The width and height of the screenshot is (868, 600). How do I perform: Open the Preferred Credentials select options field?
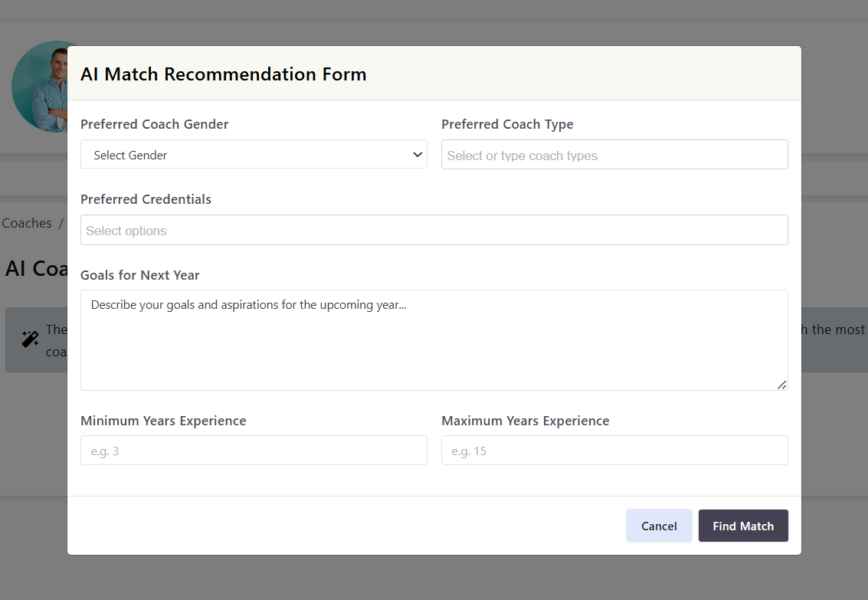click(x=434, y=231)
